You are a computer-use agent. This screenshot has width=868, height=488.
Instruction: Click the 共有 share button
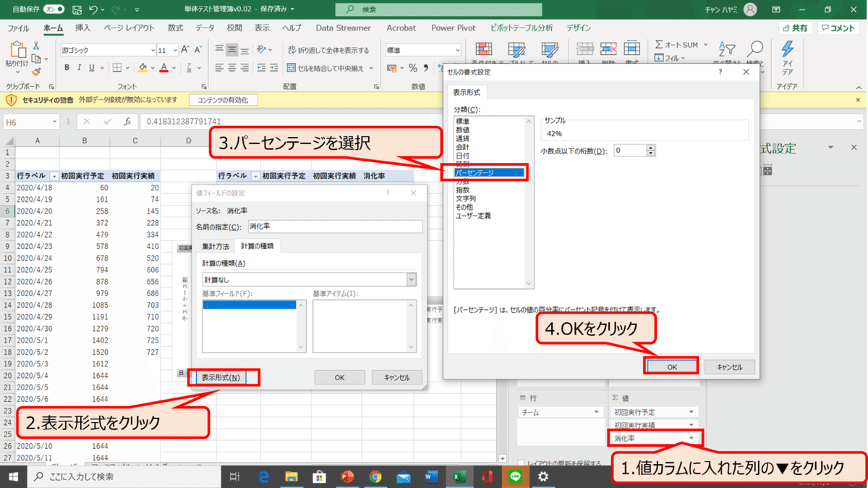(794, 28)
